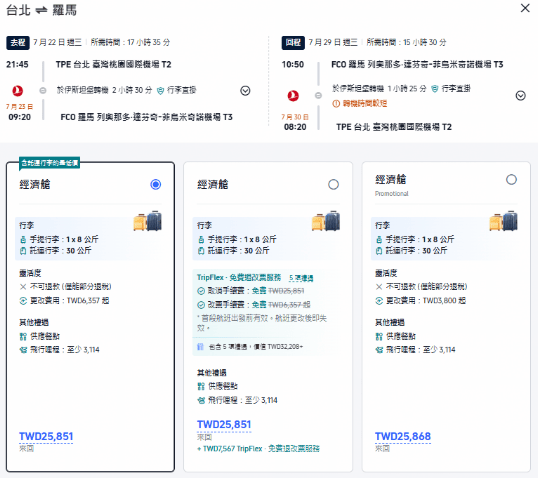
Task: Click luggage suitcase icon in Promotional card
Action: 503,221
